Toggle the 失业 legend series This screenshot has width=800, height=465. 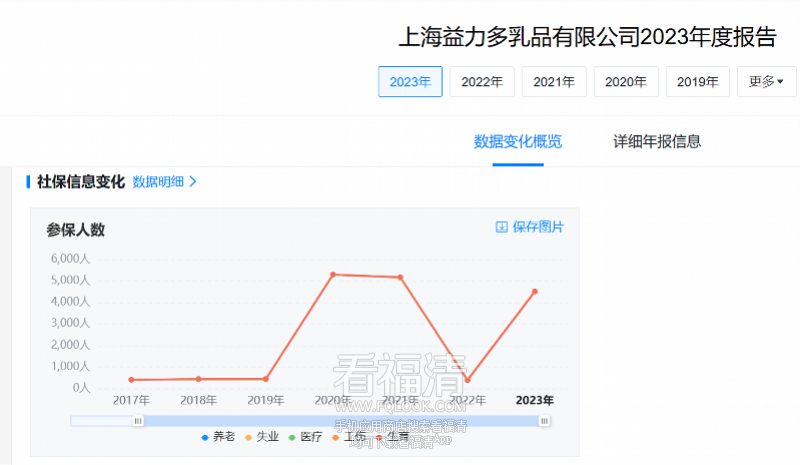pos(262,437)
